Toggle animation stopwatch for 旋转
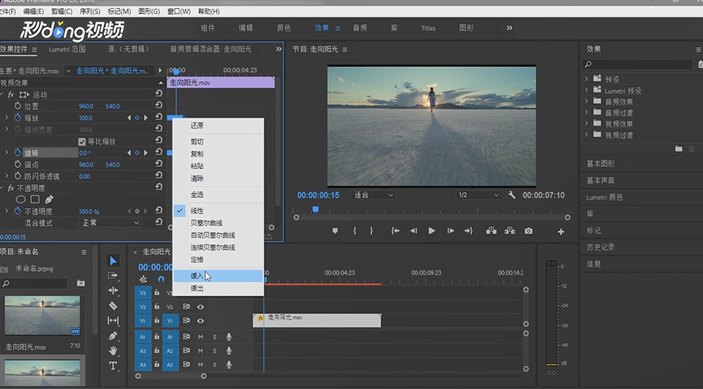 (18, 153)
